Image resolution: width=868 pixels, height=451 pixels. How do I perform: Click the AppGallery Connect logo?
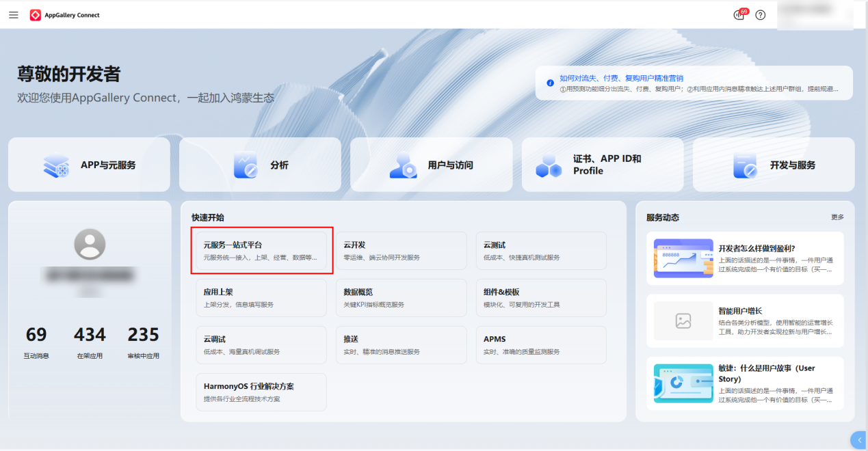pos(36,15)
